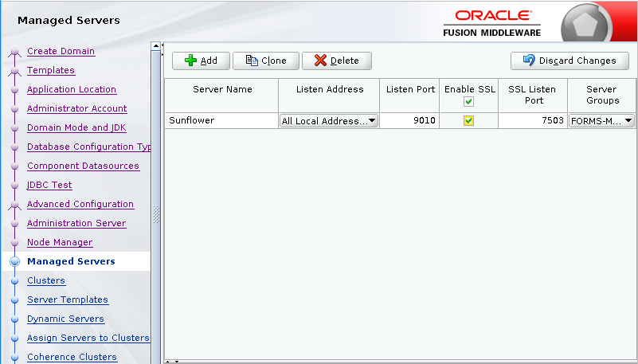Click the green plus Add icon
The width and height of the screenshot is (638, 364).
click(190, 61)
